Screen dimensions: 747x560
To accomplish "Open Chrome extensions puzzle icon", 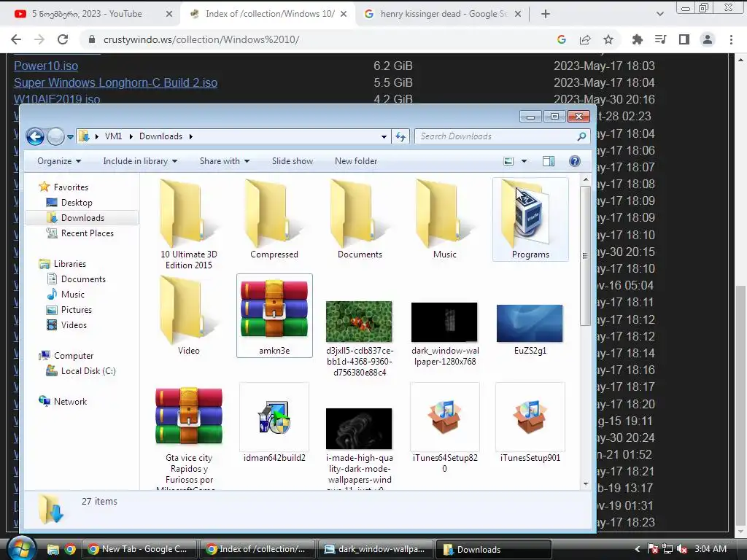I will click(638, 39).
